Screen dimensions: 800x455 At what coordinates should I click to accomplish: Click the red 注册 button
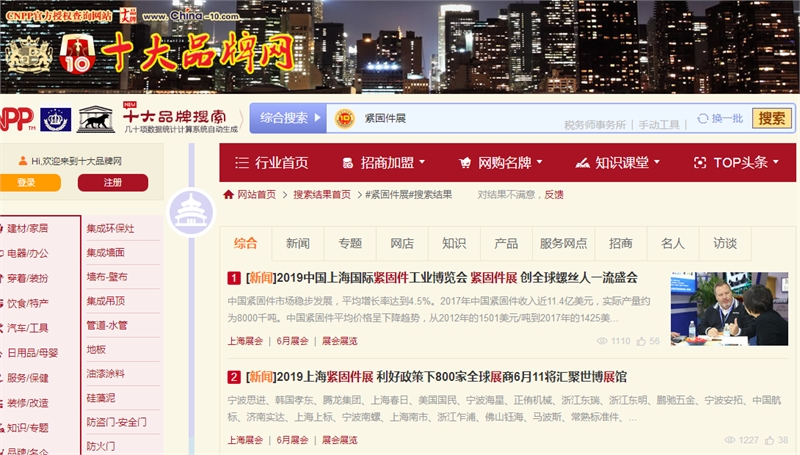point(113,183)
